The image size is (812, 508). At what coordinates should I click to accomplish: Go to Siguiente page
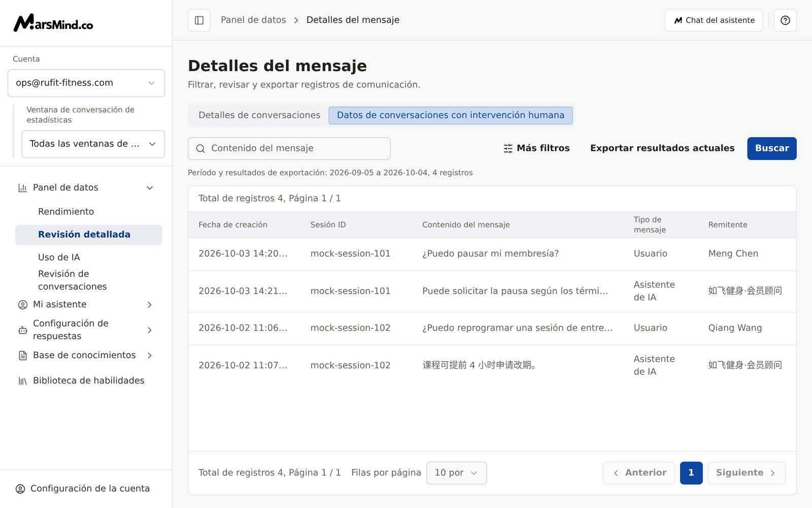coord(747,473)
